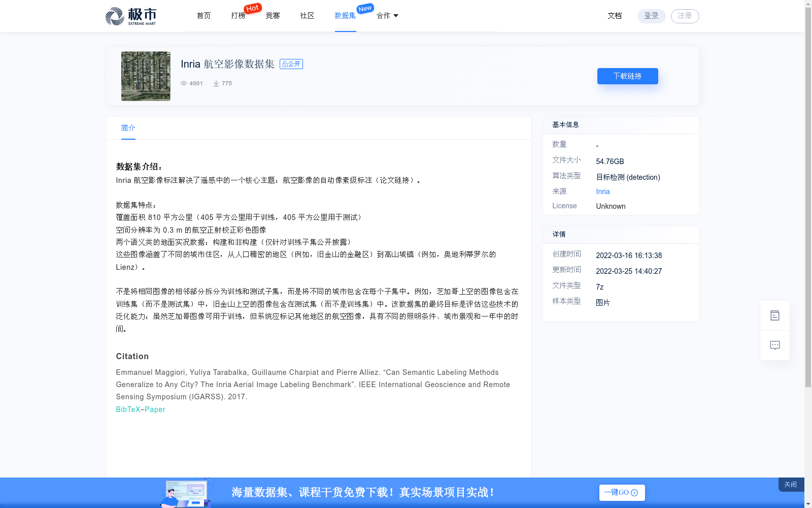Open the 打榜 menu item
Viewport: 812px width, 508px height.
coord(238,16)
